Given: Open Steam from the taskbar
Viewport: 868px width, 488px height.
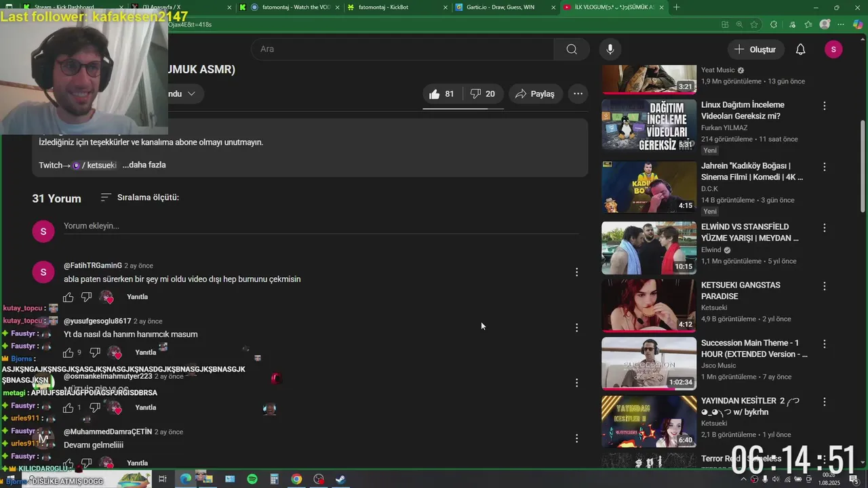Looking at the screenshot, I should tap(340, 479).
